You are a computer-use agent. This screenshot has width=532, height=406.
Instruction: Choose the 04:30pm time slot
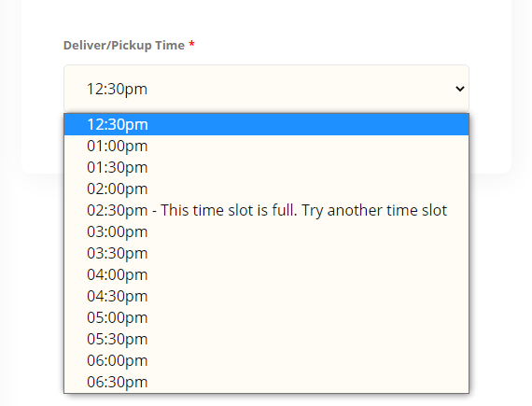pyautogui.click(x=266, y=296)
